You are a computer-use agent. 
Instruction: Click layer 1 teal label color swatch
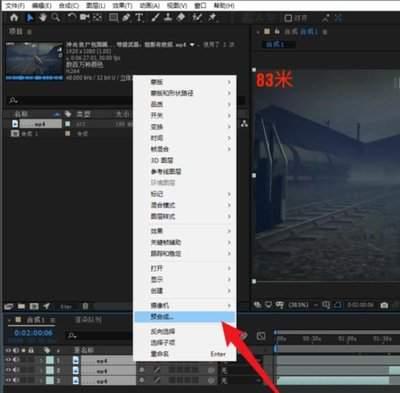50,360
